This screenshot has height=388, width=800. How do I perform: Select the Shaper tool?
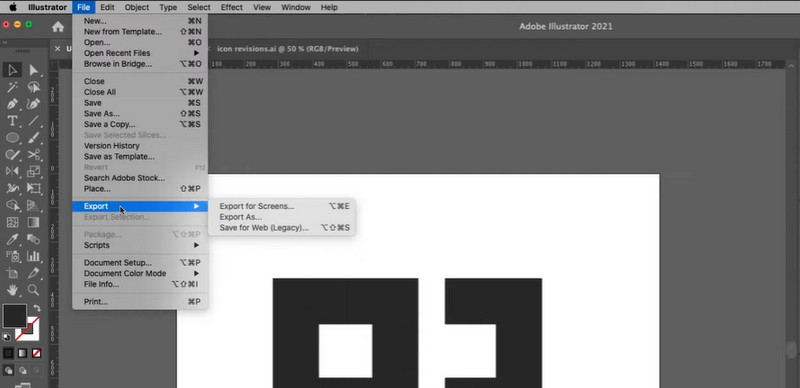[x=12, y=154]
